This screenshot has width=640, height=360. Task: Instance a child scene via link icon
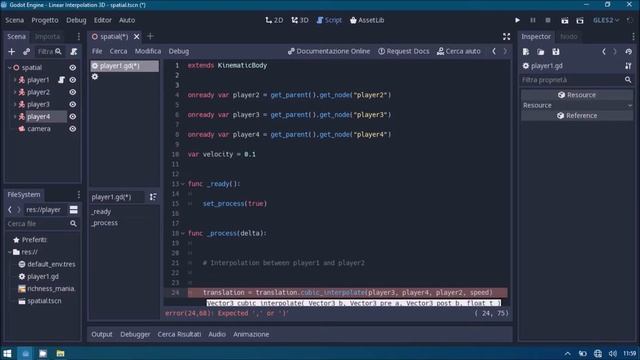click(27, 51)
